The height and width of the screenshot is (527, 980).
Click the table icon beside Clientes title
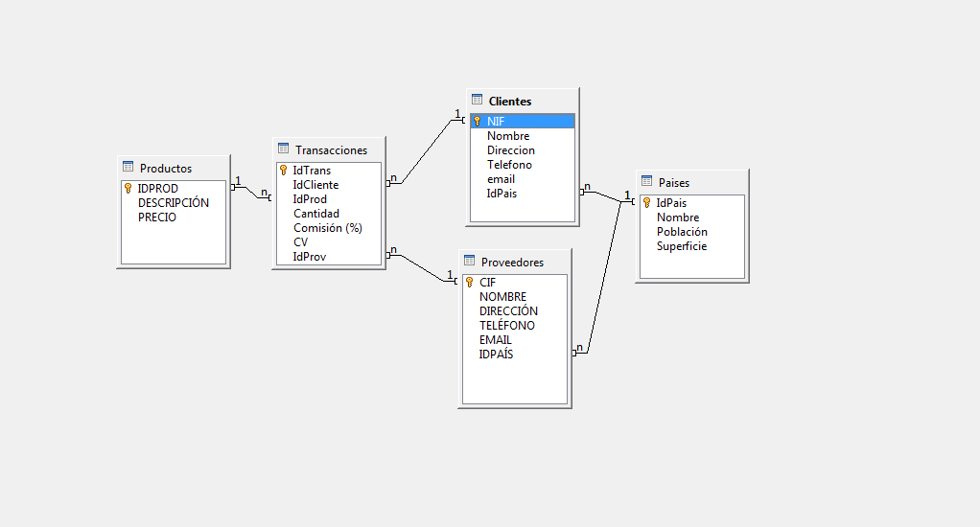tap(477, 100)
